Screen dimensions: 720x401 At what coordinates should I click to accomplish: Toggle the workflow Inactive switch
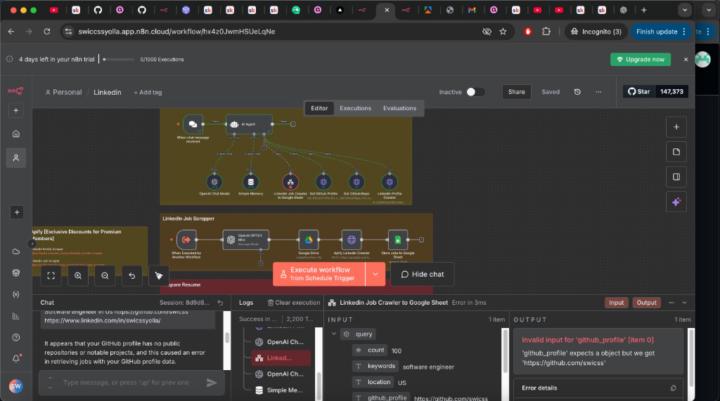click(x=474, y=92)
